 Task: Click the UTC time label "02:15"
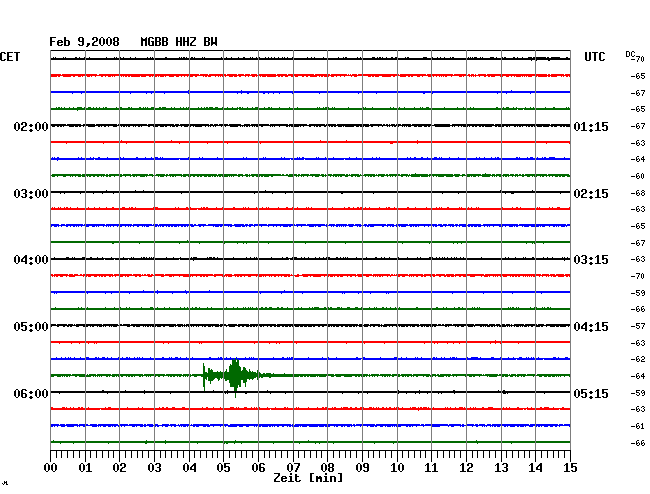[591, 194]
